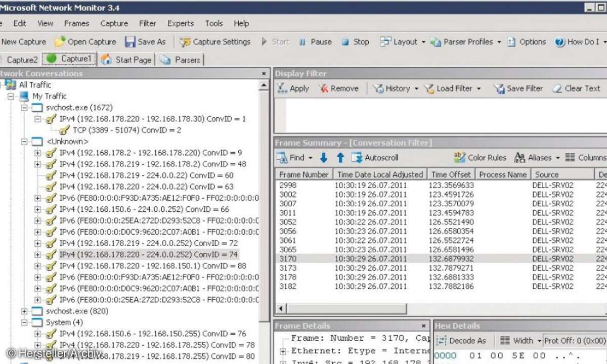This screenshot has height=364, width=607.
Task: Remove the applied display filter
Action: 339,88
